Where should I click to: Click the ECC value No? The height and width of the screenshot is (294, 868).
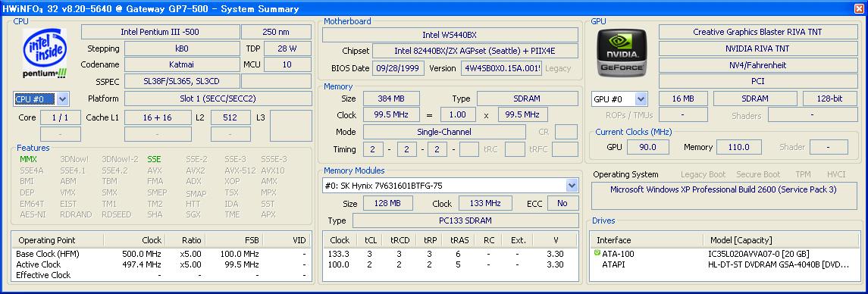(562, 203)
